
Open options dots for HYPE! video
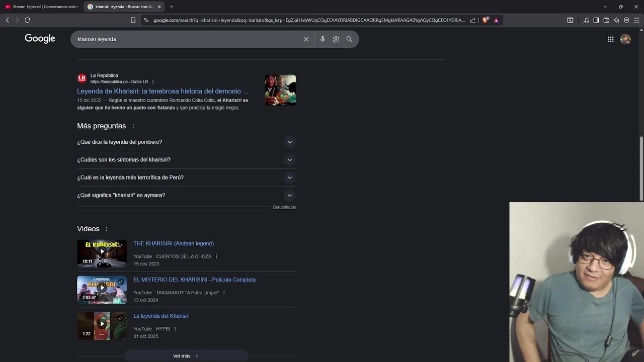(x=175, y=329)
